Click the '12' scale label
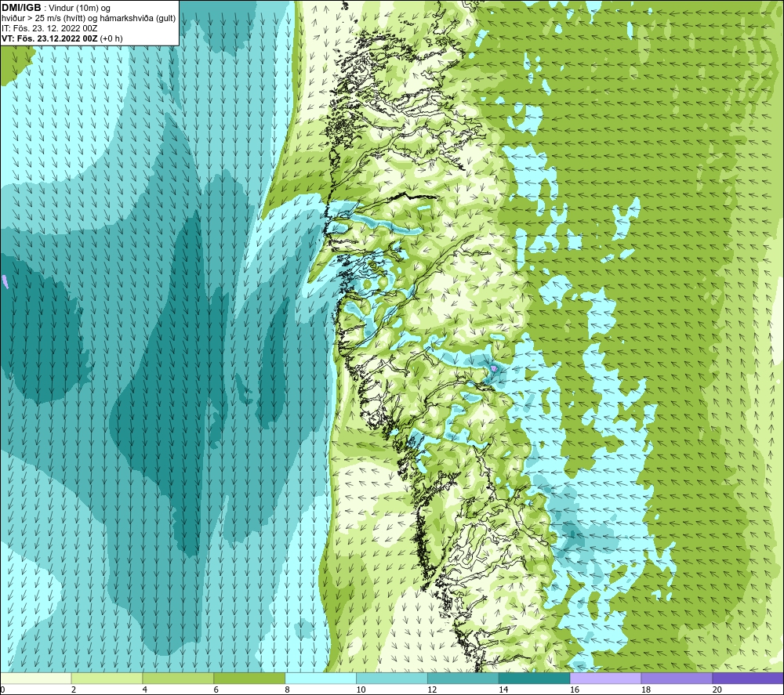This screenshot has width=784, height=695. tap(432, 690)
